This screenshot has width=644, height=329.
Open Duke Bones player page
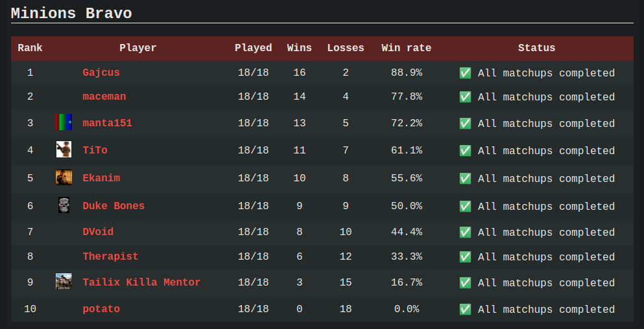(x=113, y=205)
